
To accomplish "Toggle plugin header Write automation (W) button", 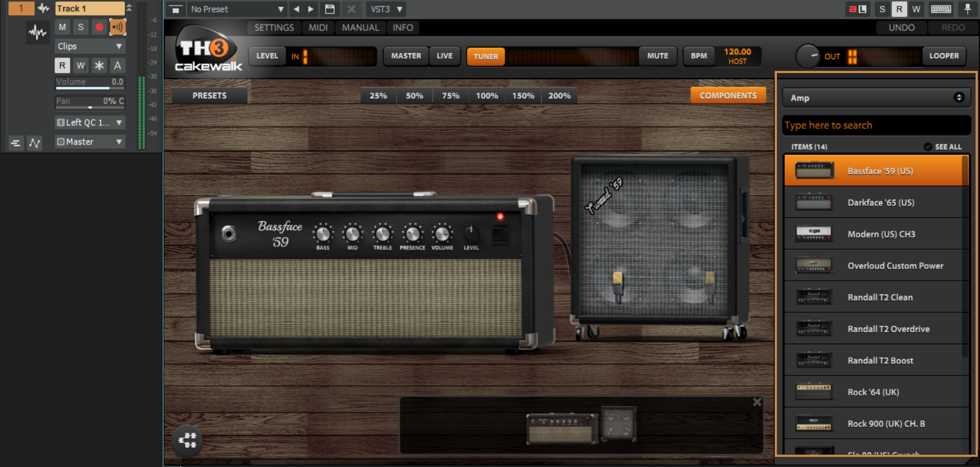I will coord(916,9).
